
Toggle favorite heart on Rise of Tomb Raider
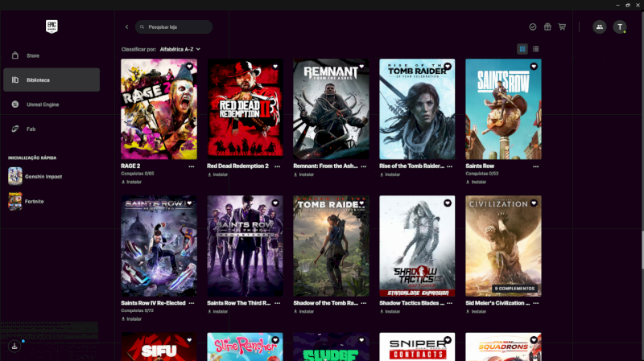pos(448,66)
